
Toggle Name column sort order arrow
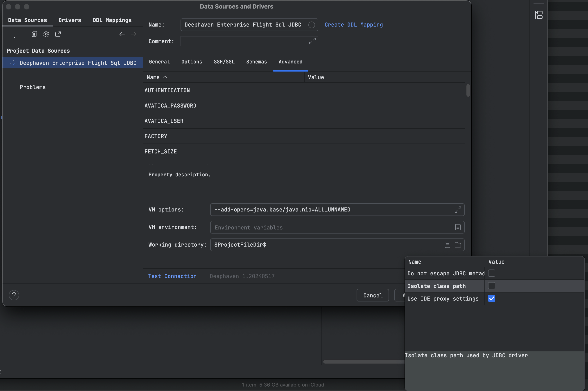(x=165, y=77)
